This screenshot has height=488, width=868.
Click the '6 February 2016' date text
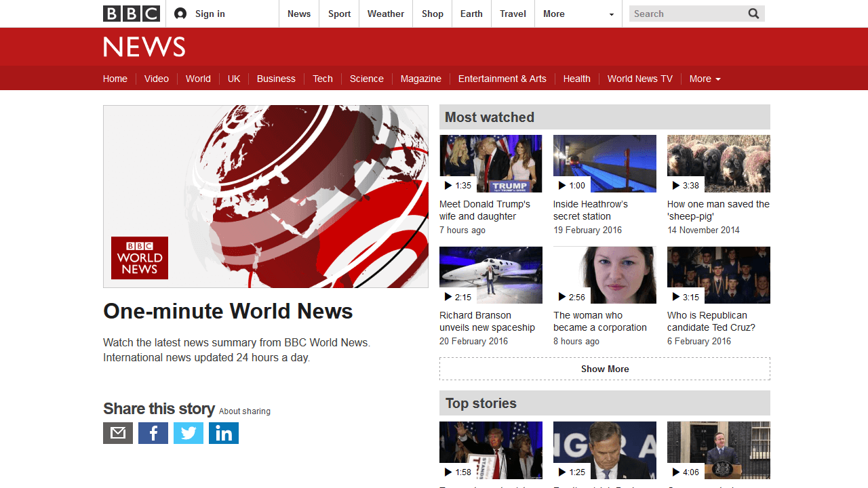(x=699, y=341)
